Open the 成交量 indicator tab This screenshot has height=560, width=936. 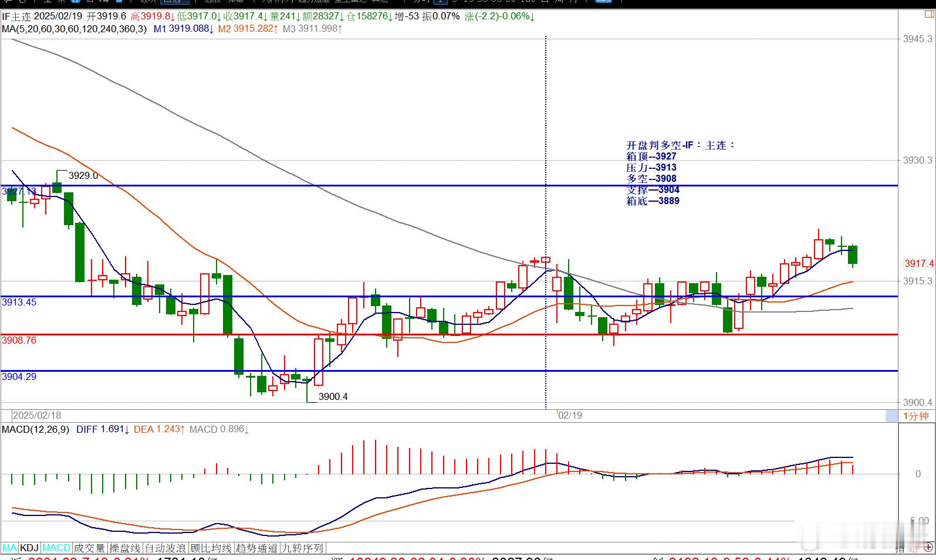click(x=90, y=548)
